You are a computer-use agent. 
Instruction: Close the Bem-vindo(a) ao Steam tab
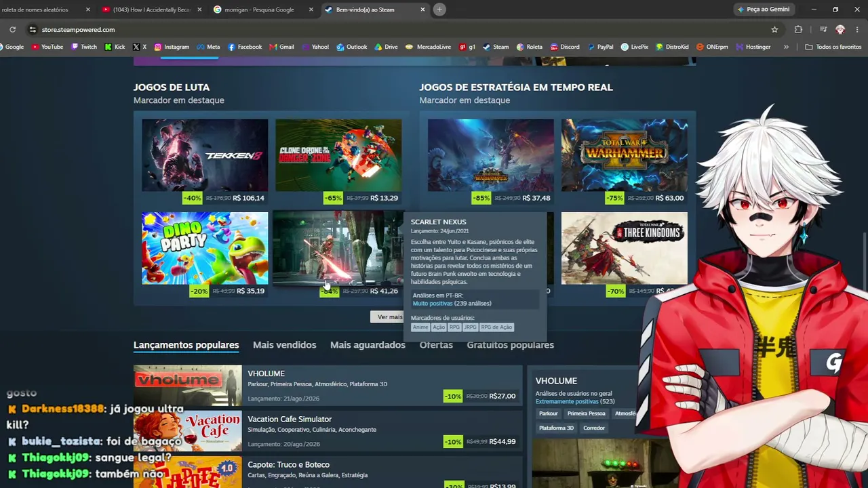[x=422, y=9]
